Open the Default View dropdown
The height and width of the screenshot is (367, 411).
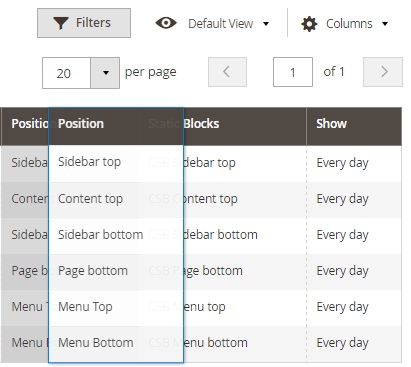(x=229, y=24)
